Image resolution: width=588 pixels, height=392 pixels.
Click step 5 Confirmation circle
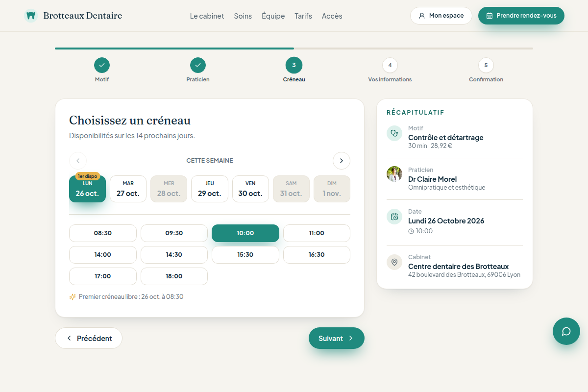point(486,65)
